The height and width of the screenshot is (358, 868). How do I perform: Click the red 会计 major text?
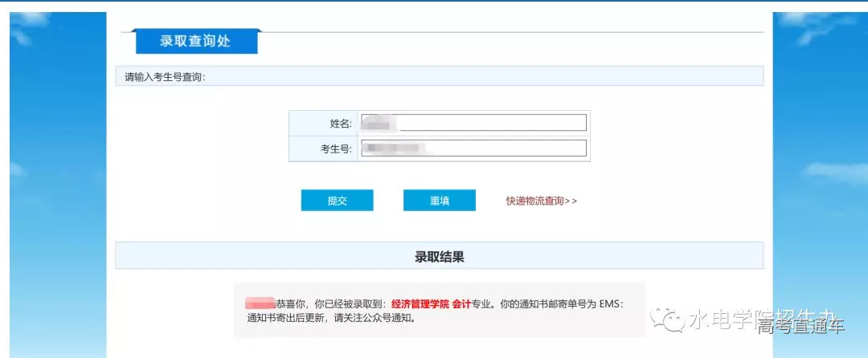[461, 305]
